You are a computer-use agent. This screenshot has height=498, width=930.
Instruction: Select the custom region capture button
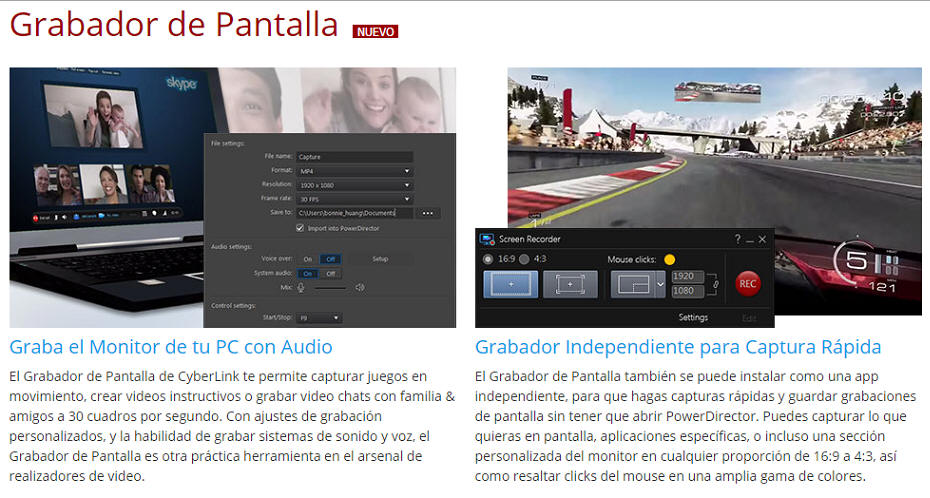point(633,285)
